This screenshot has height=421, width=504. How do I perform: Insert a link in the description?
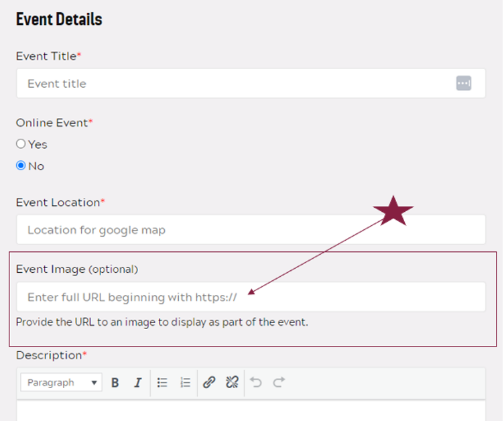click(x=209, y=382)
